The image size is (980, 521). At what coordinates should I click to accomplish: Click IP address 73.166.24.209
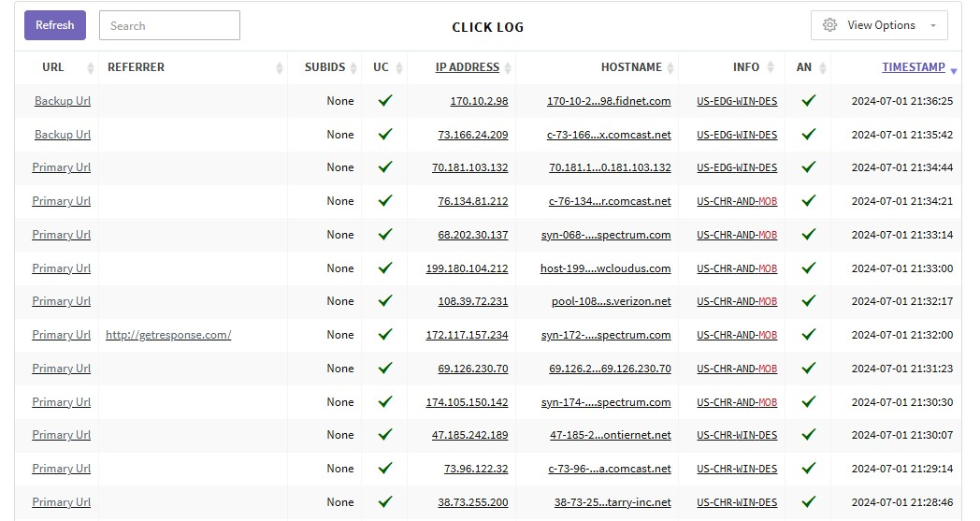coord(472,135)
